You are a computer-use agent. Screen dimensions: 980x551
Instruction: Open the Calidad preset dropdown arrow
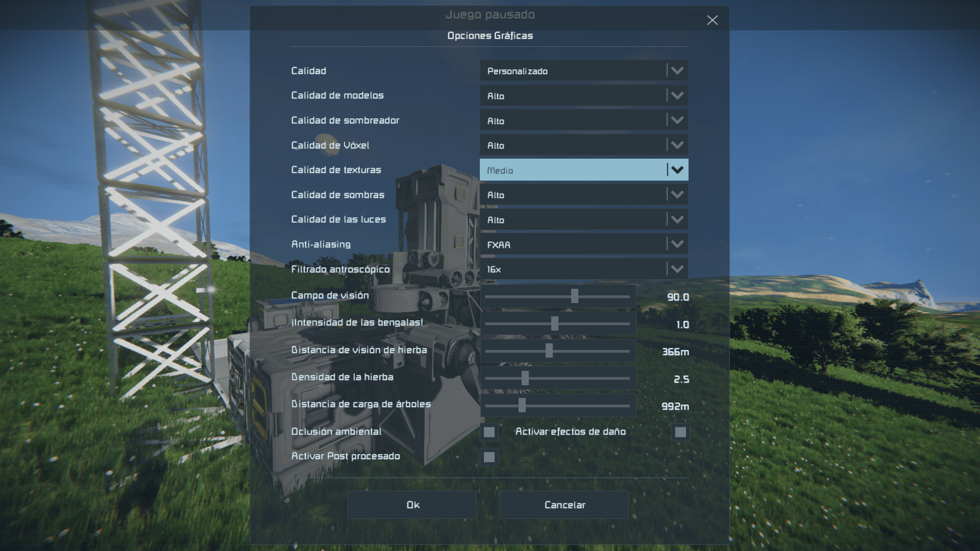677,71
